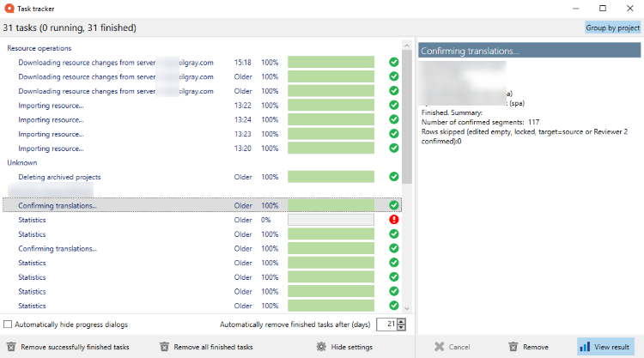Select the Unknown group header
The width and height of the screenshot is (644, 358).
(22, 162)
